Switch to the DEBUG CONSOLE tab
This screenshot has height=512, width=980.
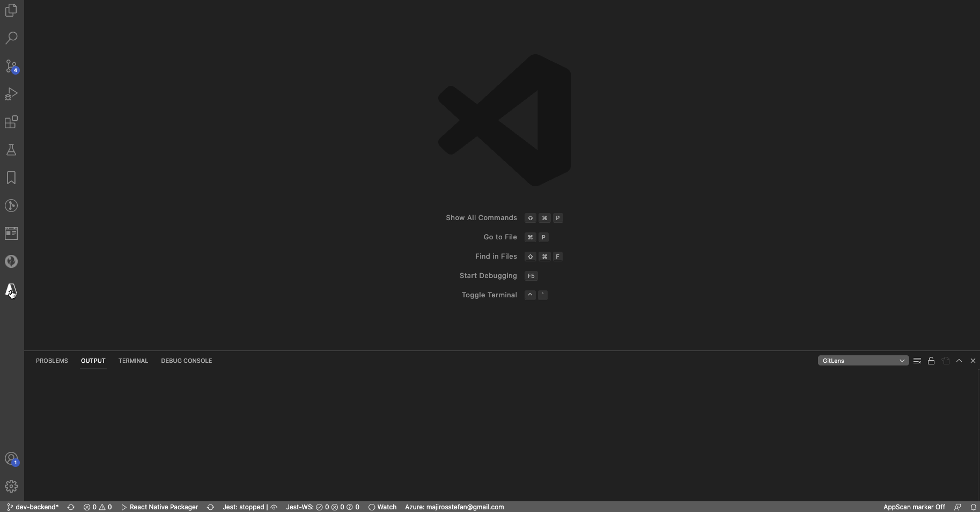tap(187, 361)
